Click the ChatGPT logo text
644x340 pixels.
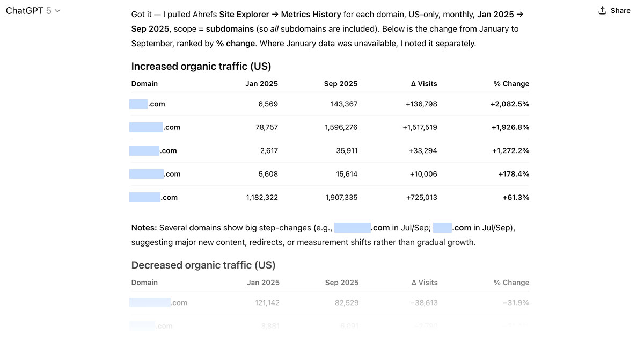(24, 10)
